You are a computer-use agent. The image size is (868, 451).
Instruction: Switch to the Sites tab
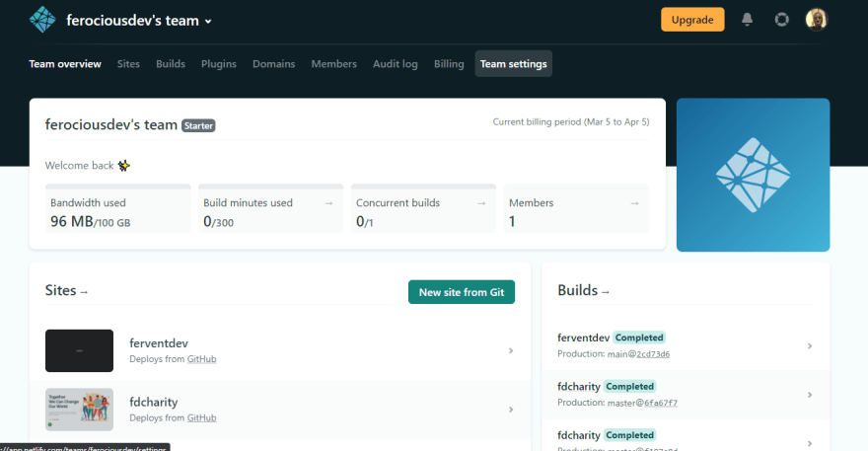[x=128, y=64]
